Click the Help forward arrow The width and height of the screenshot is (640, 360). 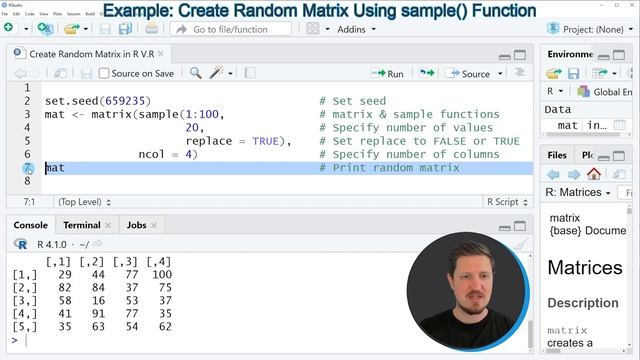574,174
